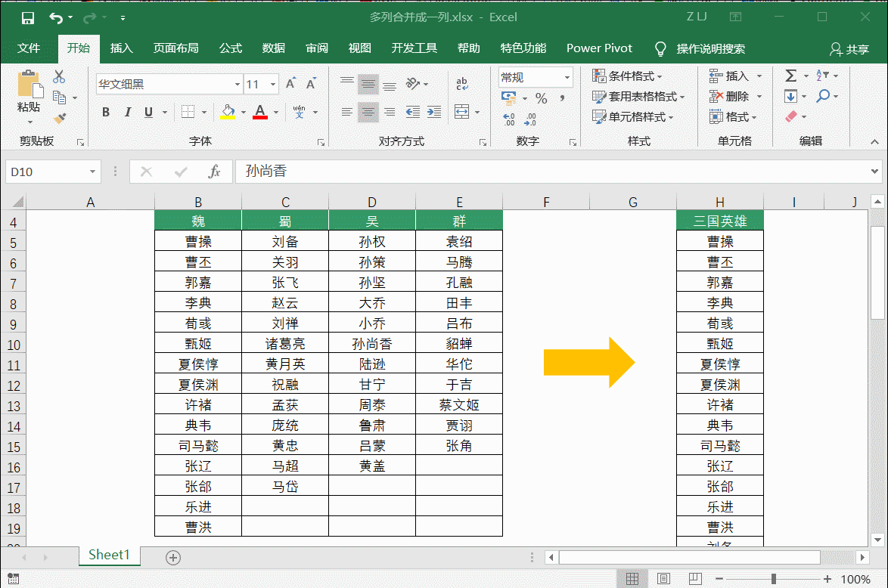Click the Borders icon

pyautogui.click(x=188, y=112)
